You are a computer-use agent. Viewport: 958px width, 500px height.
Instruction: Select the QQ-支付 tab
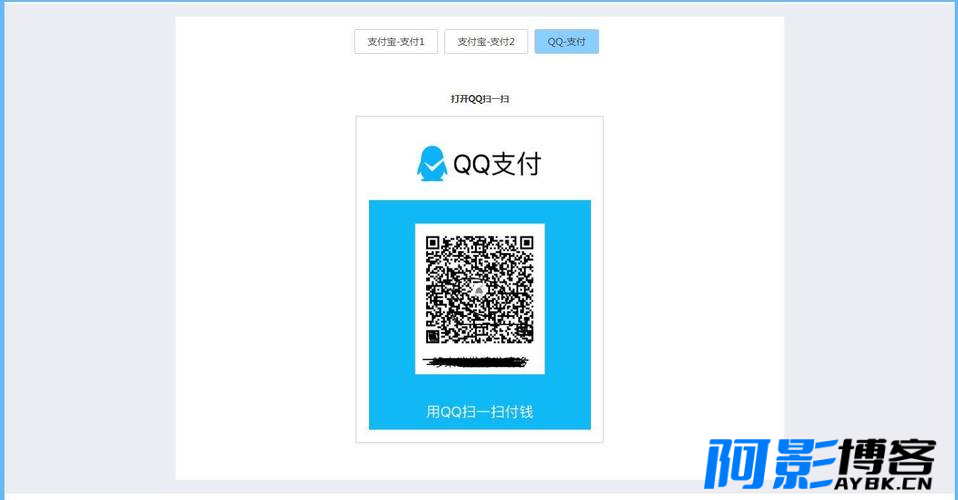[566, 42]
